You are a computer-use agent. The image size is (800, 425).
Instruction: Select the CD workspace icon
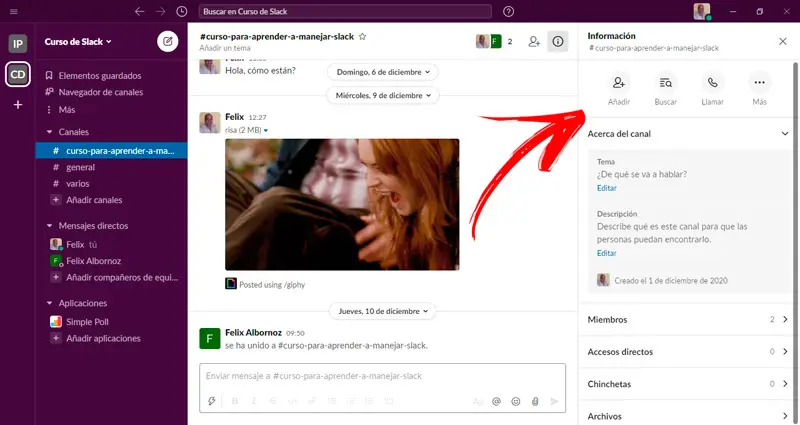(17, 74)
